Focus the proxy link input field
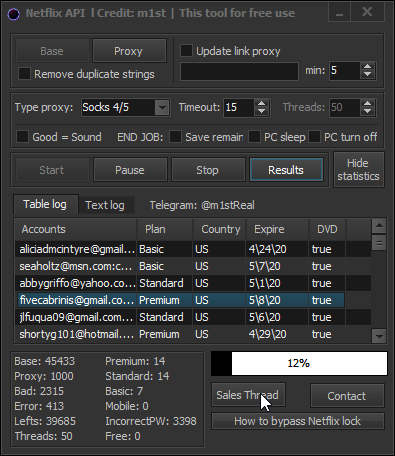This screenshot has height=456, width=395. [x=239, y=71]
